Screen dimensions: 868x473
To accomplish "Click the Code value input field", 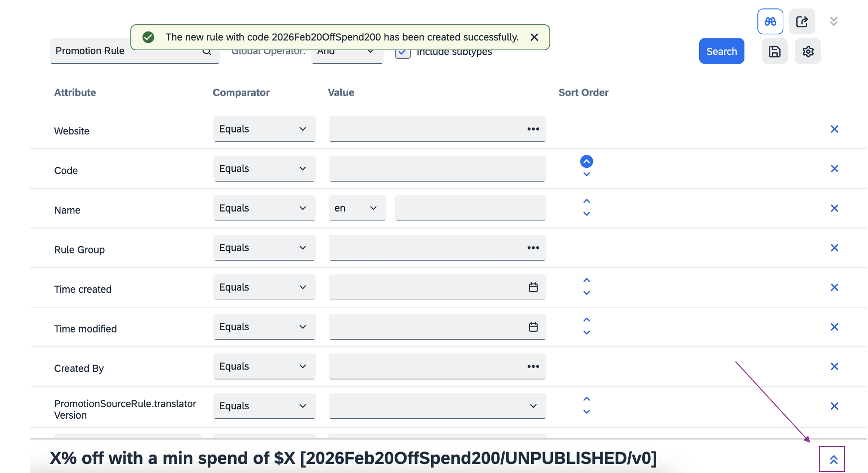I will pyautogui.click(x=437, y=169).
